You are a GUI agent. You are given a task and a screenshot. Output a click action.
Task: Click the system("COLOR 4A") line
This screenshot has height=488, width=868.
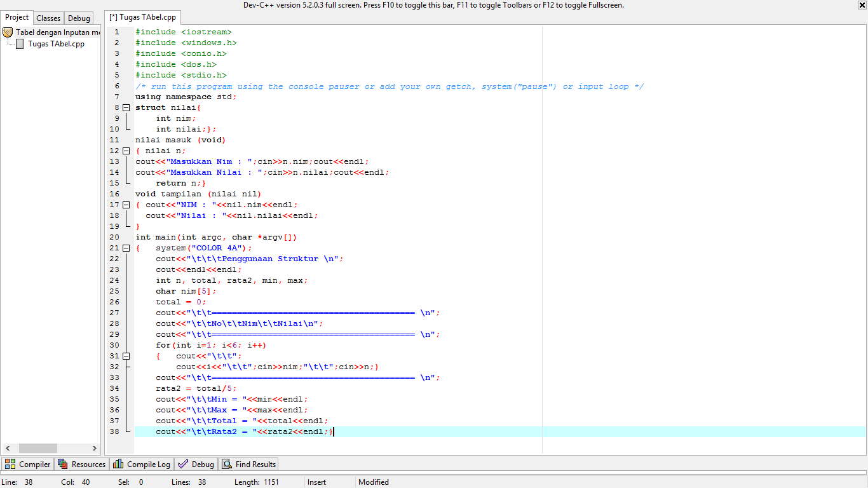204,248
